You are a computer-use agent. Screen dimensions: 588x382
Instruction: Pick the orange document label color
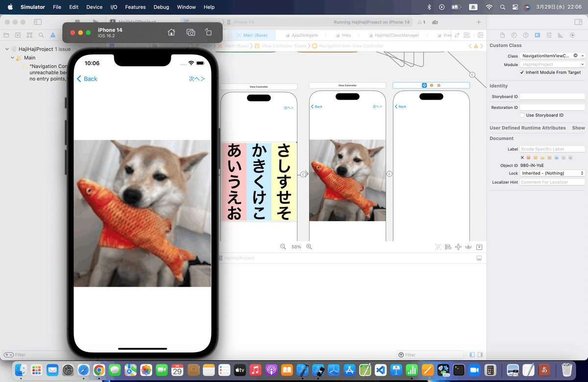coord(536,157)
